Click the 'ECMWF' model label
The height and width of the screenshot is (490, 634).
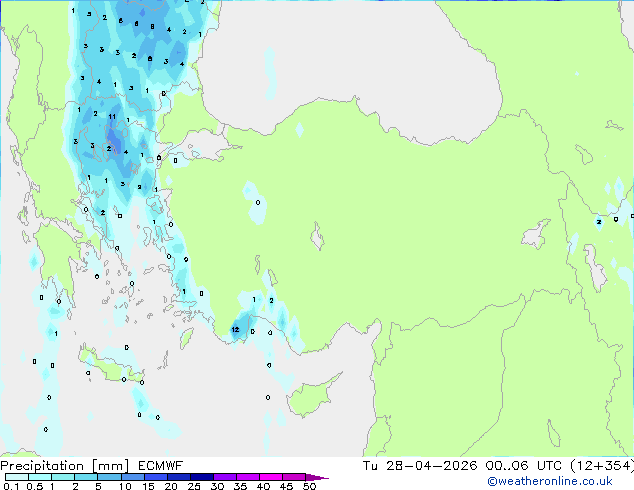(x=161, y=466)
